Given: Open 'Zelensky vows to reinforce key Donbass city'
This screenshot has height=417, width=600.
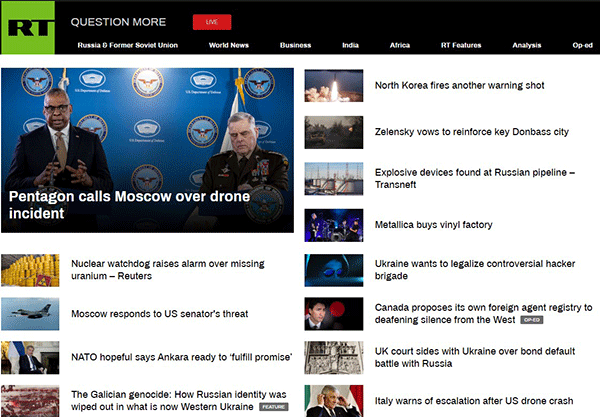Looking at the screenshot, I should 471,132.
